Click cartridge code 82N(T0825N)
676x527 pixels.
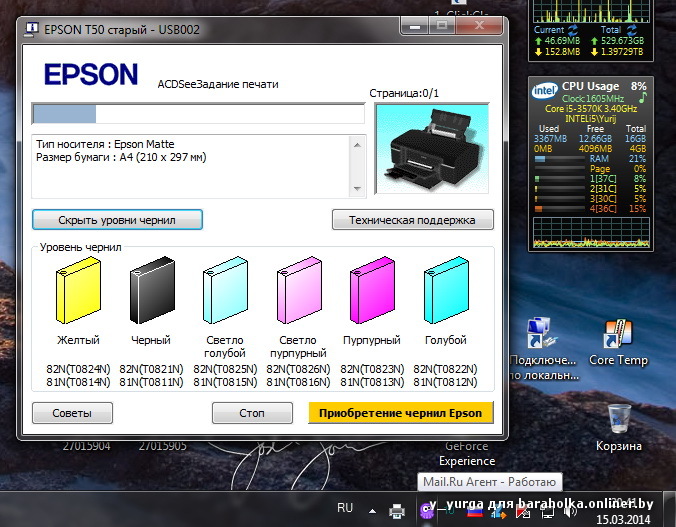click(x=225, y=369)
